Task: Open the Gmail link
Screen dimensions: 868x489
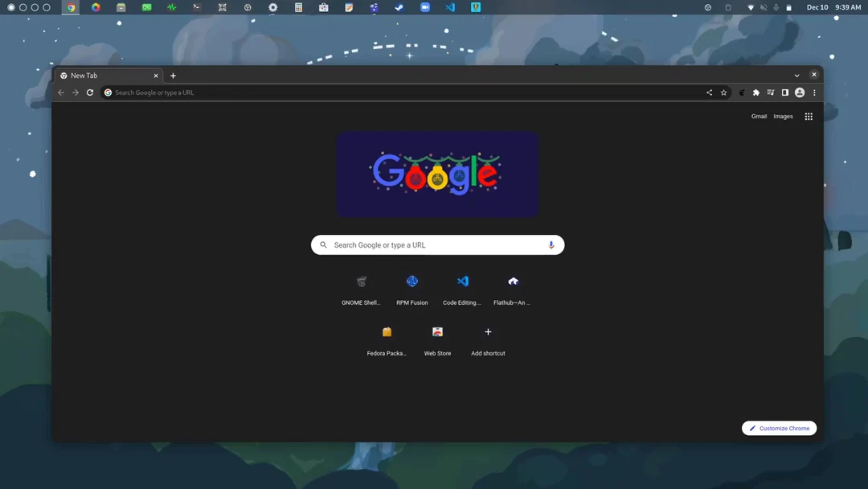Action: click(759, 116)
